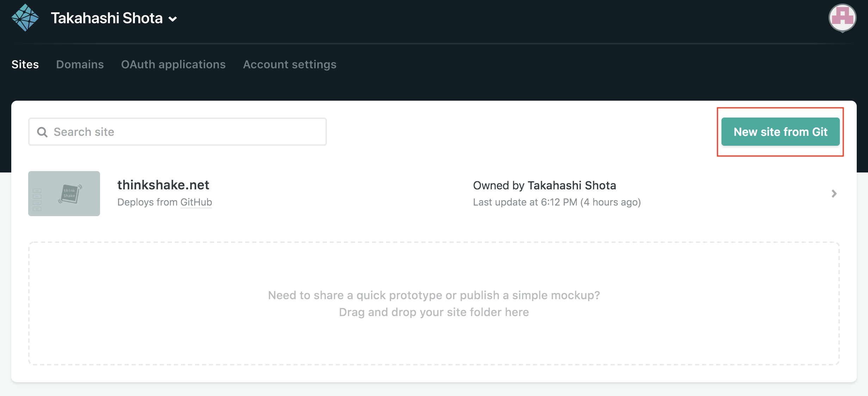Click the 'Need to share a quick prototype' text
The image size is (868, 396).
[x=434, y=295]
